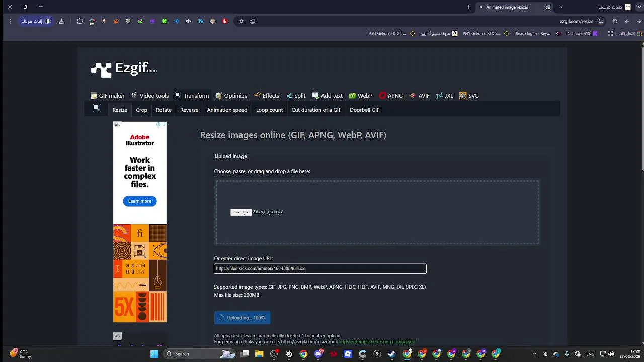Open the Split menu
Image resolution: width=644 pixels, height=362 pixels.
click(296, 96)
